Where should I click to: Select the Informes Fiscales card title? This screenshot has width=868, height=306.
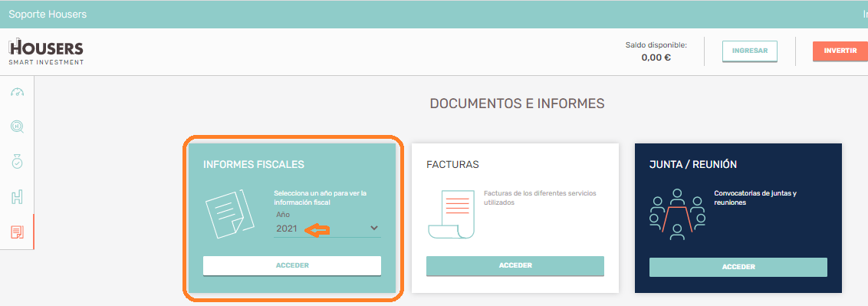pyautogui.click(x=254, y=164)
